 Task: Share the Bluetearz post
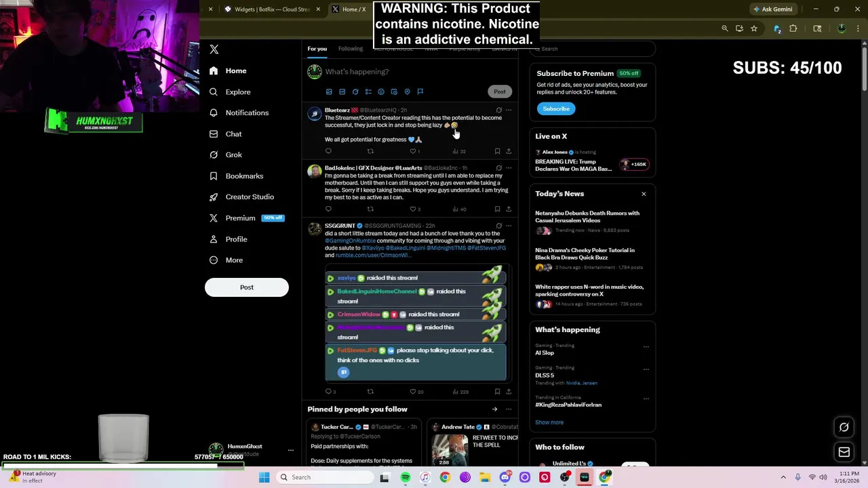coord(509,151)
